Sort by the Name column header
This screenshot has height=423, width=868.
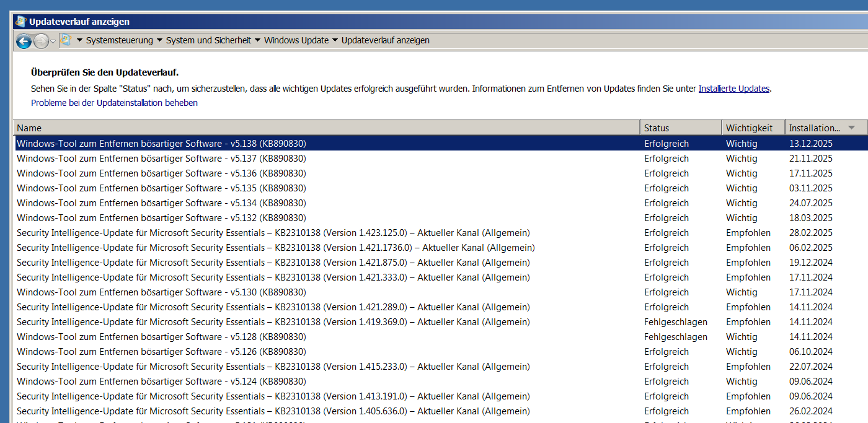[327, 128]
